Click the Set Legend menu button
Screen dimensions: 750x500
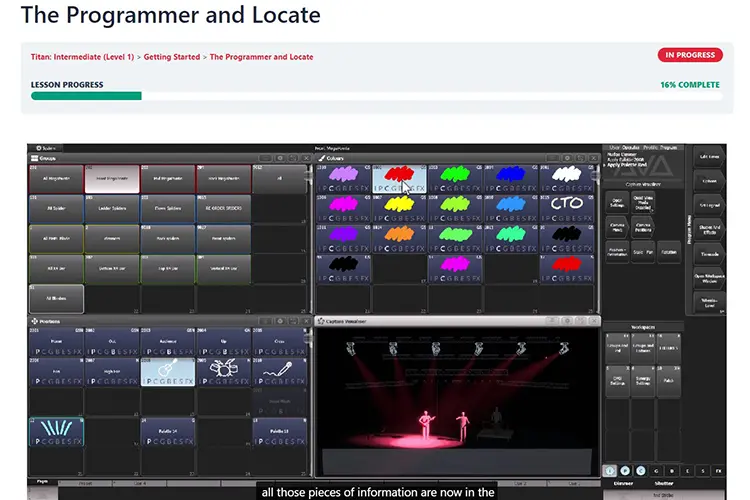pyautogui.click(x=709, y=205)
